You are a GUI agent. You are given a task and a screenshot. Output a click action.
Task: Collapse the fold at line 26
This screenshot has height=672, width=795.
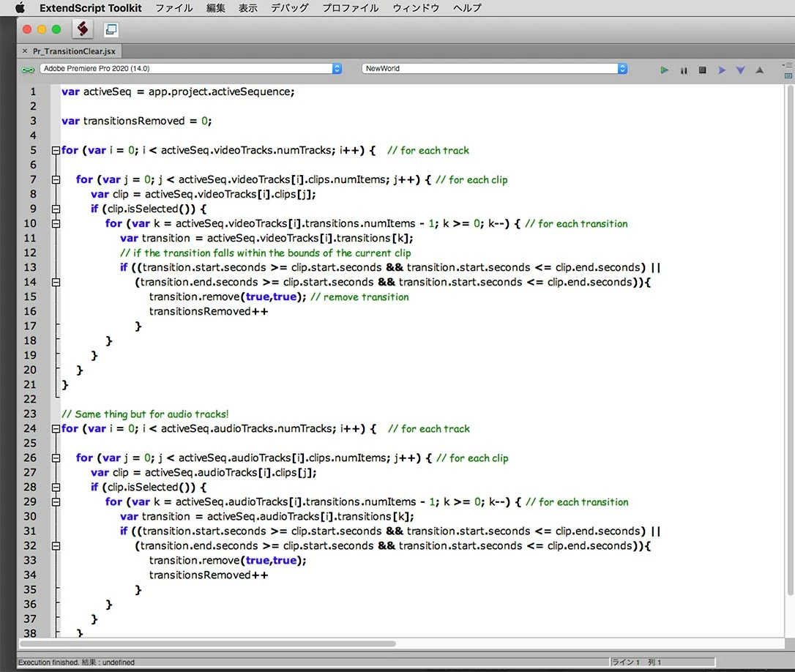tap(56, 458)
